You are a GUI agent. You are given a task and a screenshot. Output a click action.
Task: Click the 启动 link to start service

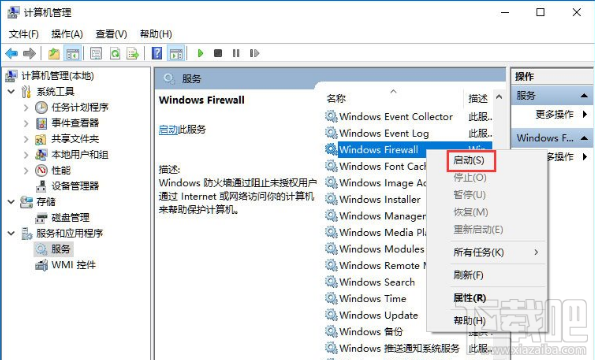coord(168,130)
